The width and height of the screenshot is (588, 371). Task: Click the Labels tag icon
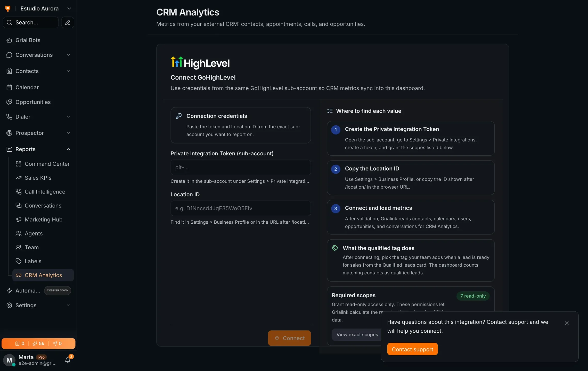coord(19,261)
